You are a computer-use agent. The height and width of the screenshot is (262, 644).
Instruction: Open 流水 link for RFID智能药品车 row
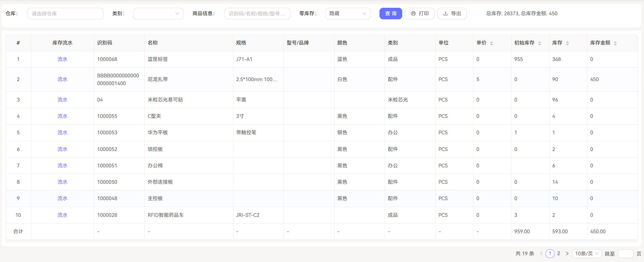coord(62,215)
